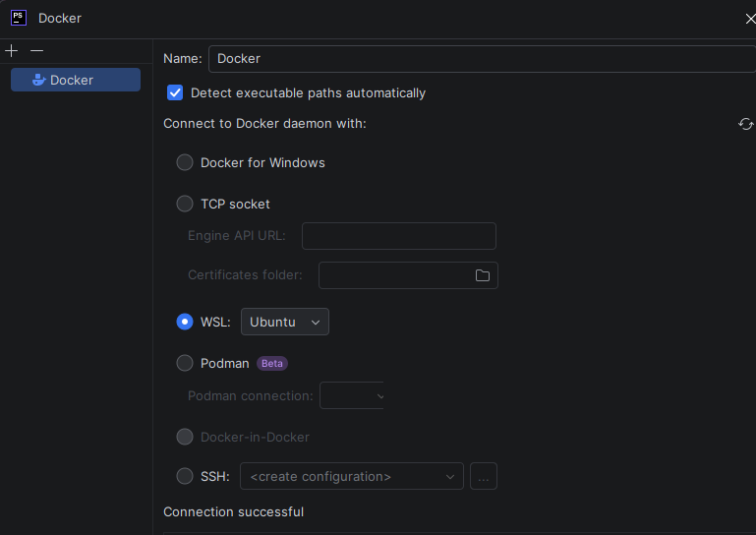Click the Connection successful status text
756x535 pixels.
[233, 511]
